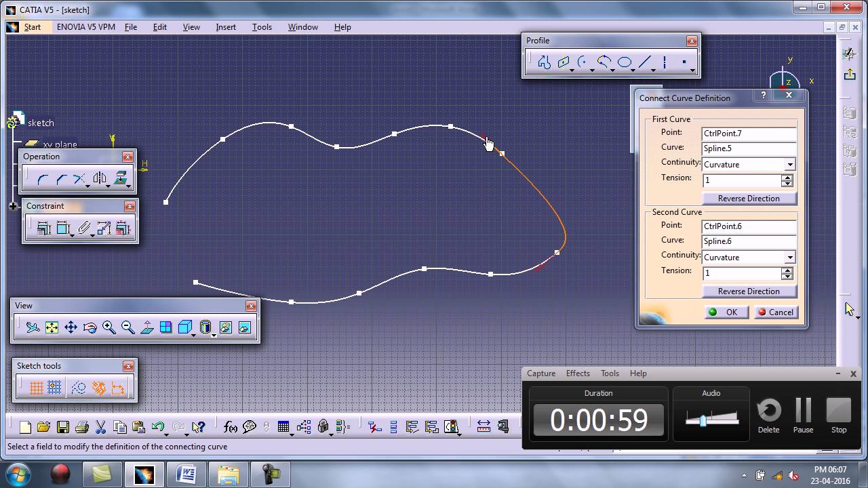Select Project 3D Elements in Operation toolbar
This screenshot has width=868, height=488.
click(x=120, y=179)
